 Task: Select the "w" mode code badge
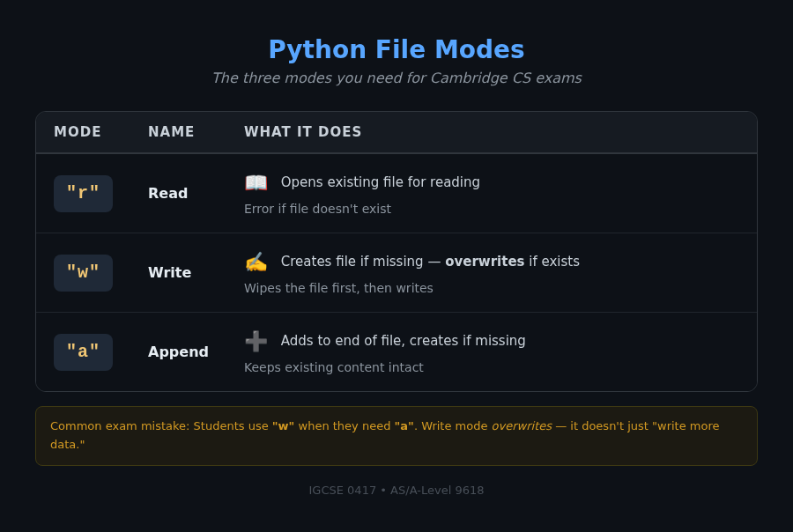tap(83, 273)
